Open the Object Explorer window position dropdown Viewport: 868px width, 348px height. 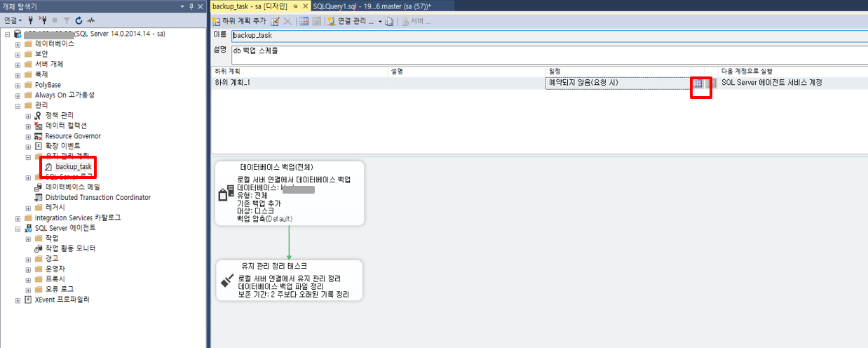point(183,6)
